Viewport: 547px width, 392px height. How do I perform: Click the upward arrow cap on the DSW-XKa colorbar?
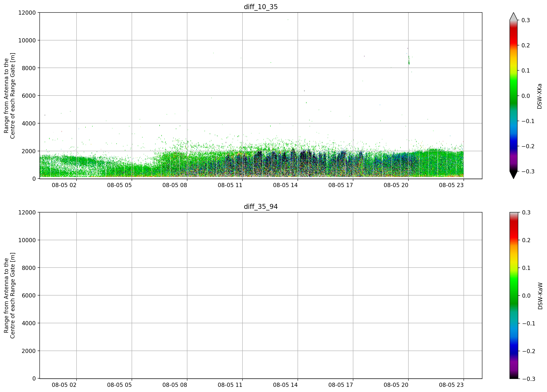click(513, 16)
